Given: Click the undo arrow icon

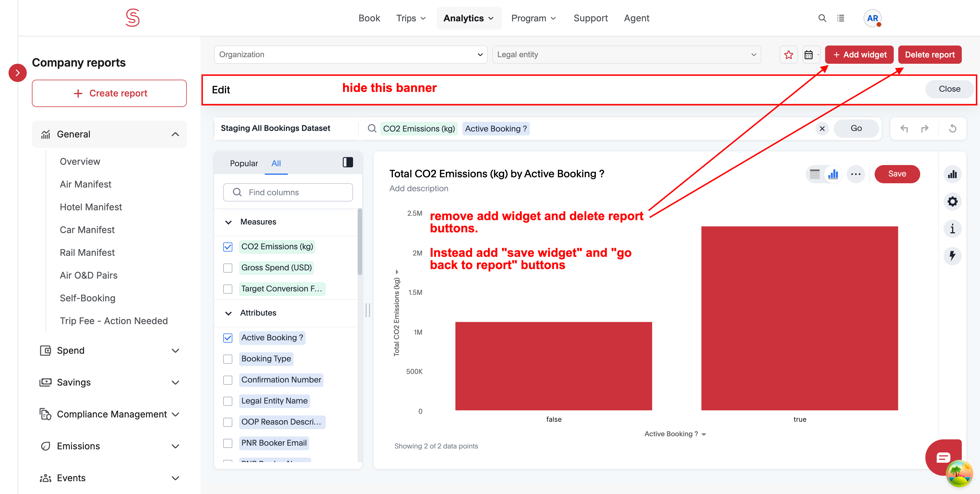Looking at the screenshot, I should 904,129.
